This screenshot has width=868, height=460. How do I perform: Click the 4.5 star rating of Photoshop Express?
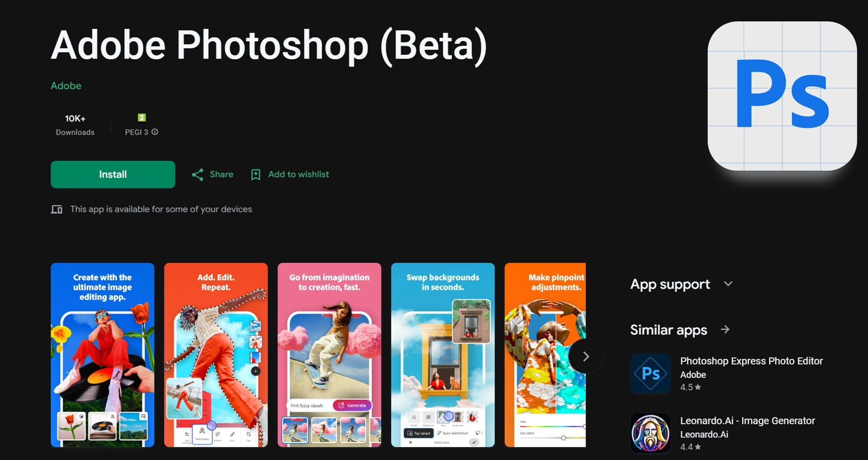pyautogui.click(x=691, y=387)
